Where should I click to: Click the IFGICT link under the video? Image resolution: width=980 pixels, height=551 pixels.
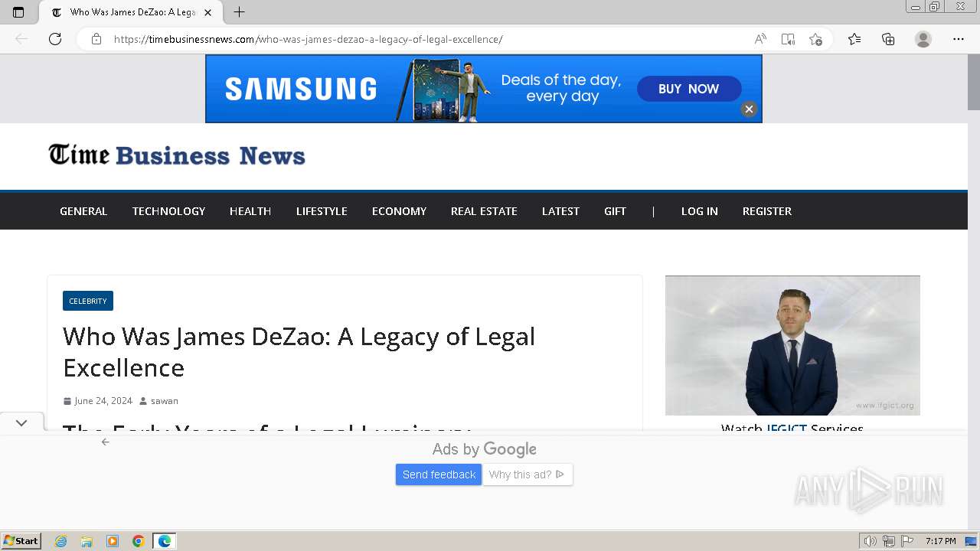(786, 429)
